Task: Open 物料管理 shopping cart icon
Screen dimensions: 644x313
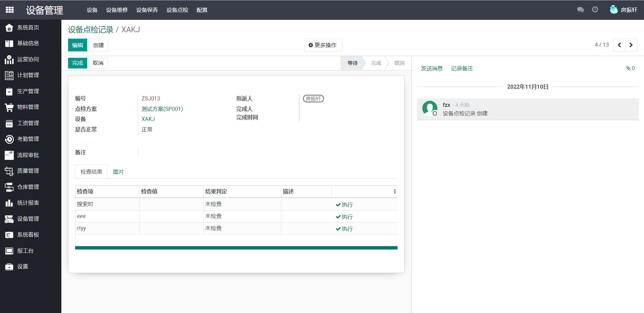Action: pyautogui.click(x=9, y=107)
